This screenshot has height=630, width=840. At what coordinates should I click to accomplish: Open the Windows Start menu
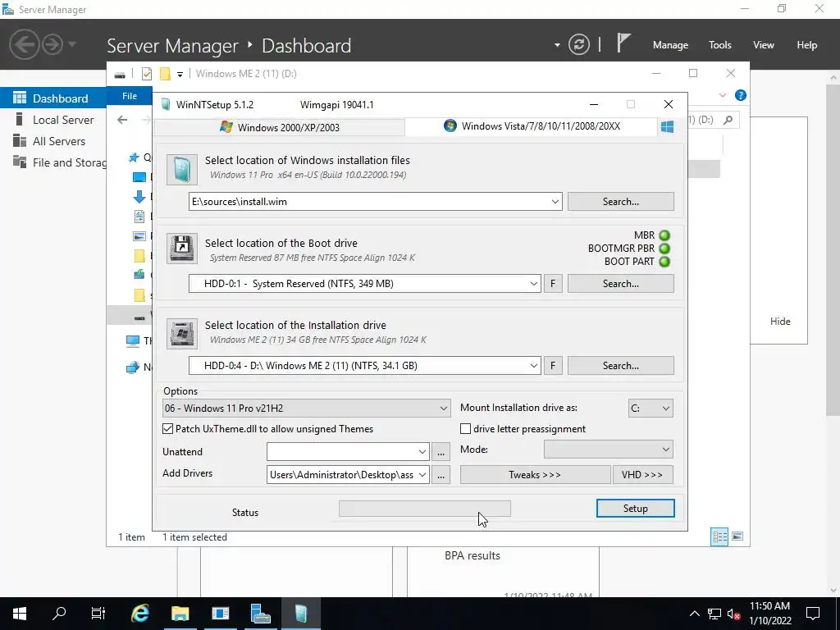pos(20,614)
